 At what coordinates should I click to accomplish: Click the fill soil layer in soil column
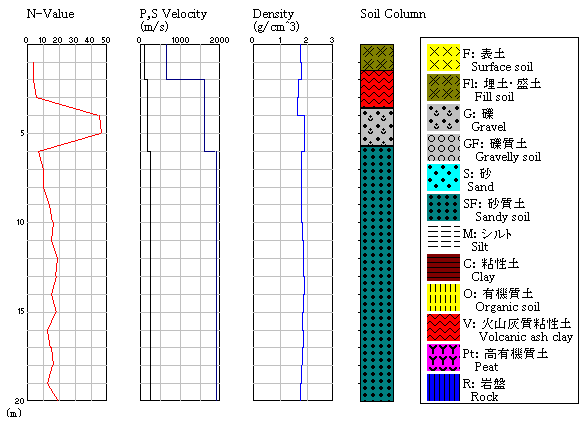pyautogui.click(x=377, y=58)
